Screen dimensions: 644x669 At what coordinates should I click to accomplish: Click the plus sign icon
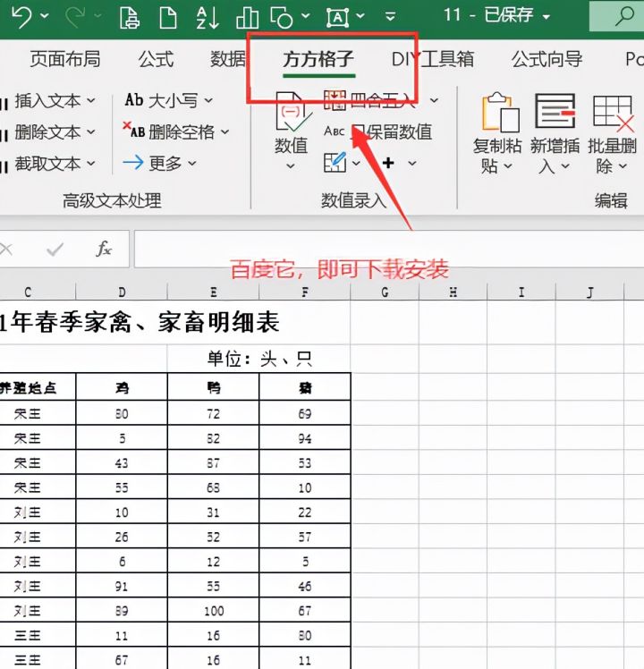click(388, 163)
